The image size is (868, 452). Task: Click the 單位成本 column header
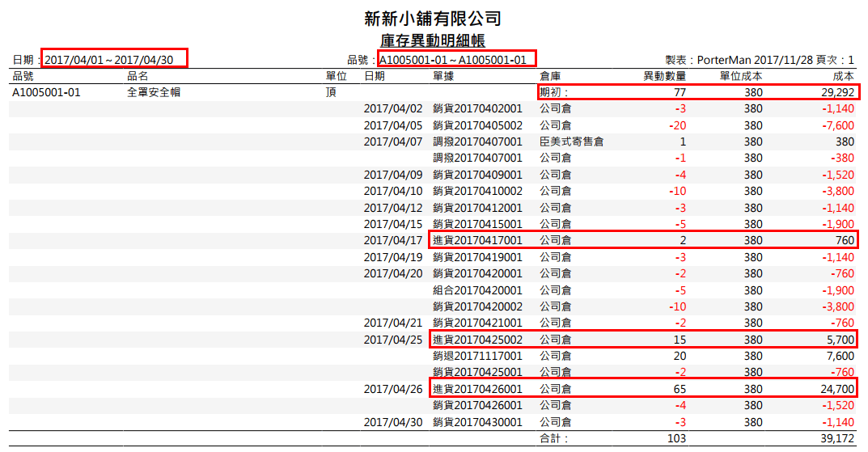(741, 76)
